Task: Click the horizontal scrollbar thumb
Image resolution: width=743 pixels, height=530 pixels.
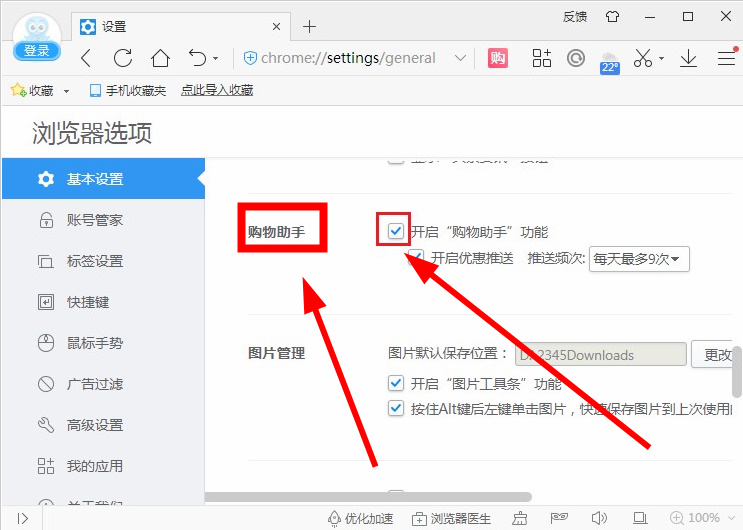Action: 368,497
